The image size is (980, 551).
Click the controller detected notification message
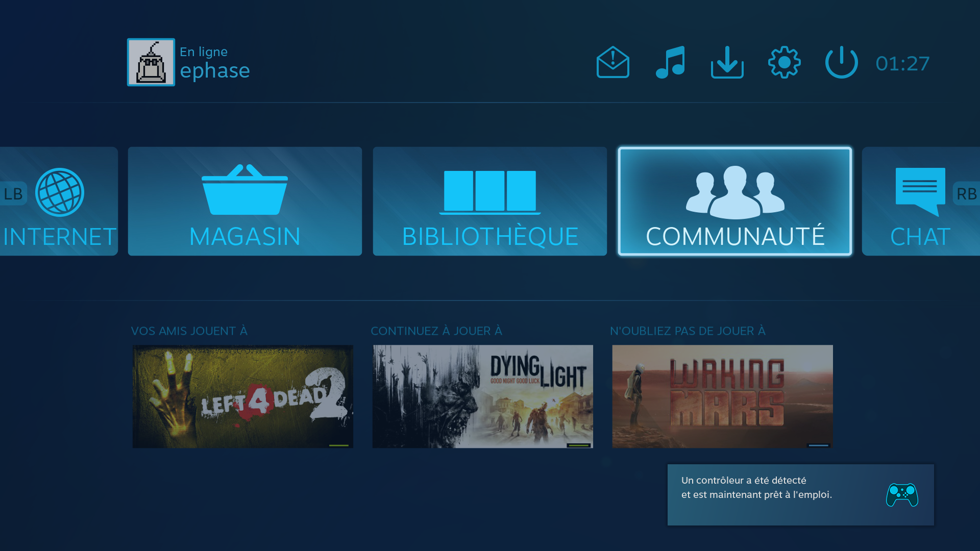tap(756, 488)
